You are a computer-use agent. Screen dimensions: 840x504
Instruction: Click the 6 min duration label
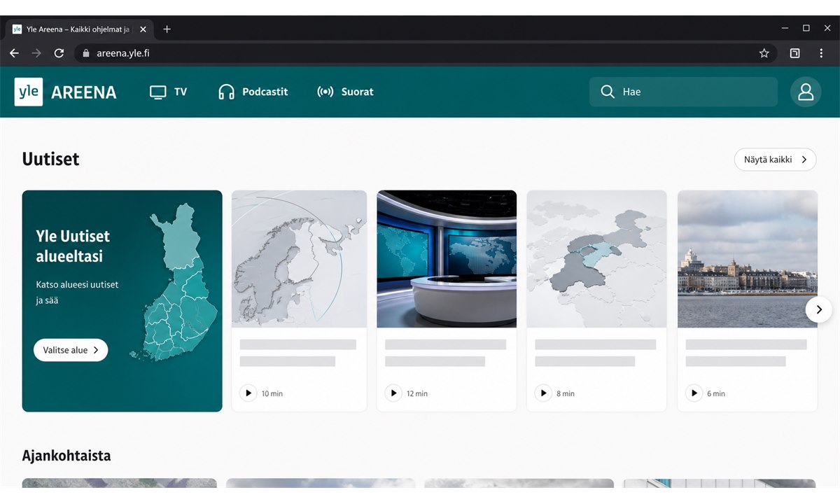716,393
